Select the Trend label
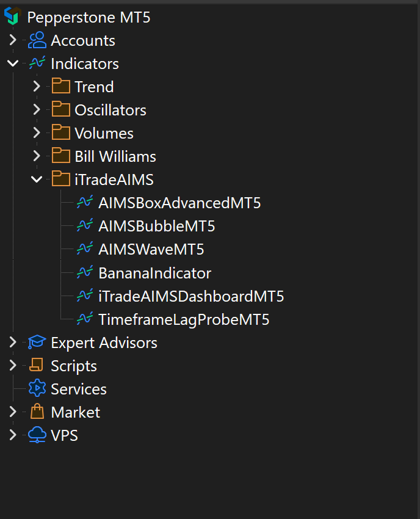Screen dimensions: 420x519 tap(95, 87)
